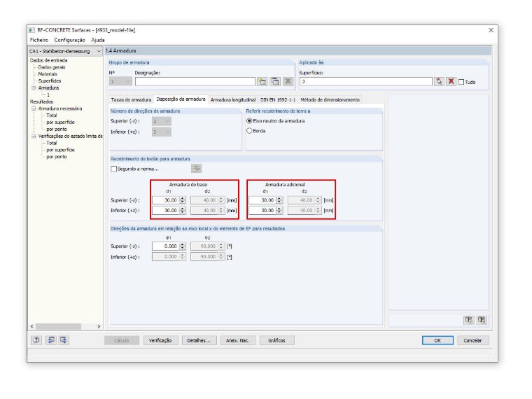Image resolution: width=532 pixels, height=399 pixels.
Task: Select Disposição da armadura tab
Action: (181, 99)
